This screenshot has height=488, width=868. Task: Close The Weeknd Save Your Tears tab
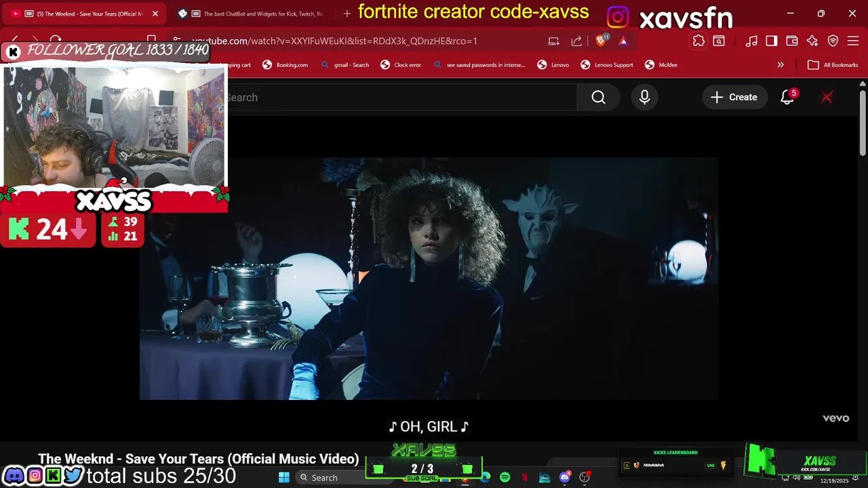tap(155, 14)
